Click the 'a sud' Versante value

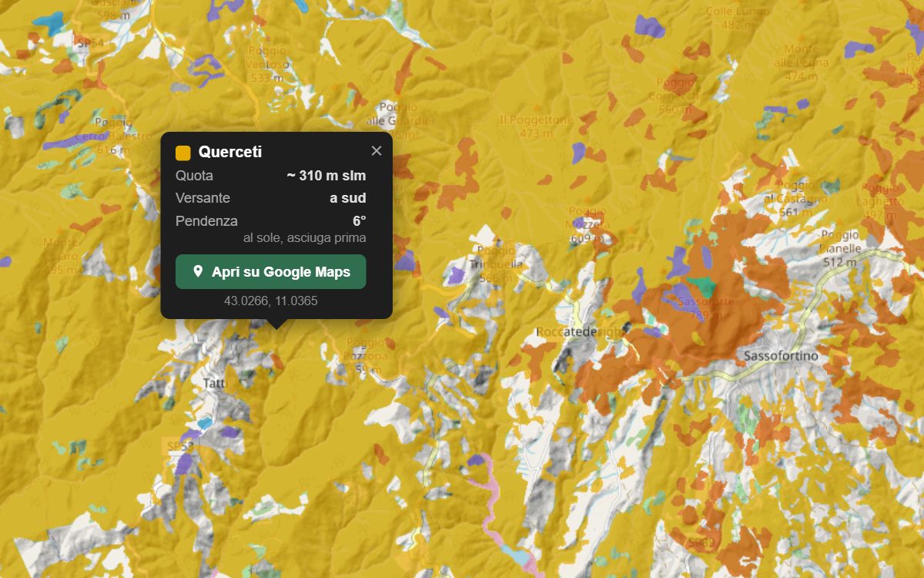click(x=347, y=198)
